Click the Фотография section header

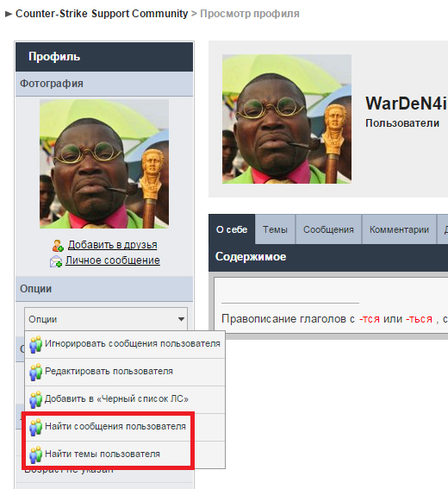click(104, 84)
